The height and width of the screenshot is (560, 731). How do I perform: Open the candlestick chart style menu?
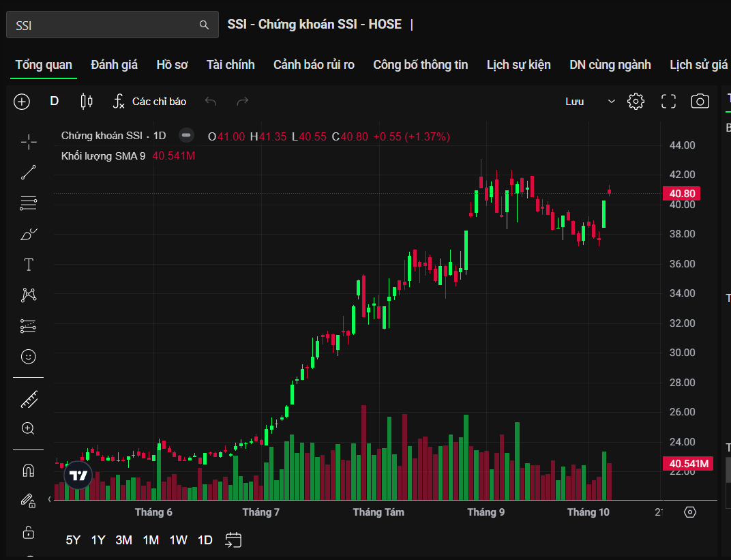tap(87, 102)
